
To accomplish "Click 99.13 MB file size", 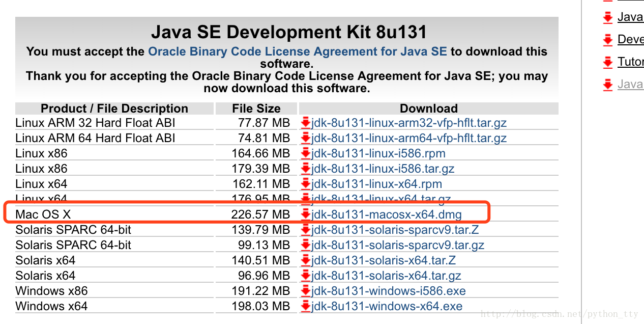I will (264, 245).
